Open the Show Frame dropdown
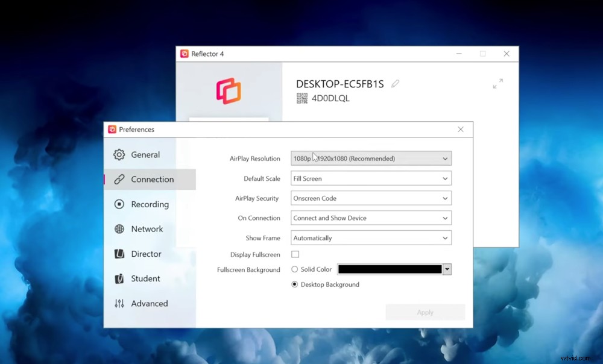 (370, 237)
